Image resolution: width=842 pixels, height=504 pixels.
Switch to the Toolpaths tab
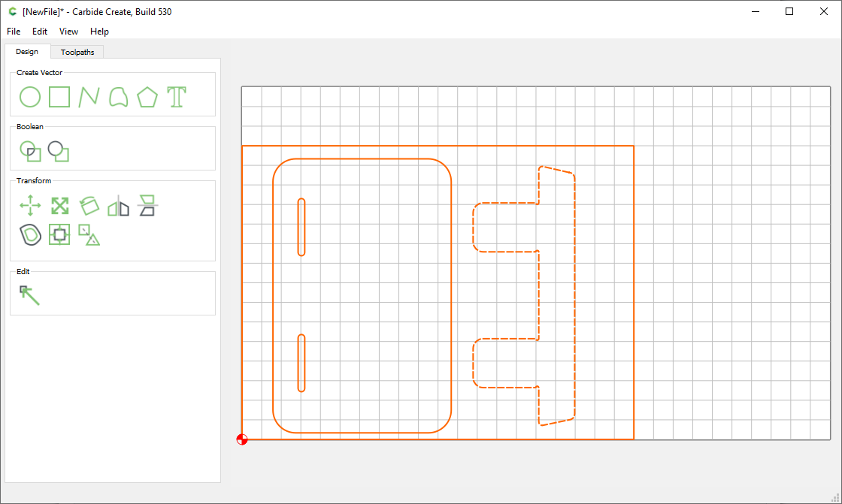tap(77, 52)
